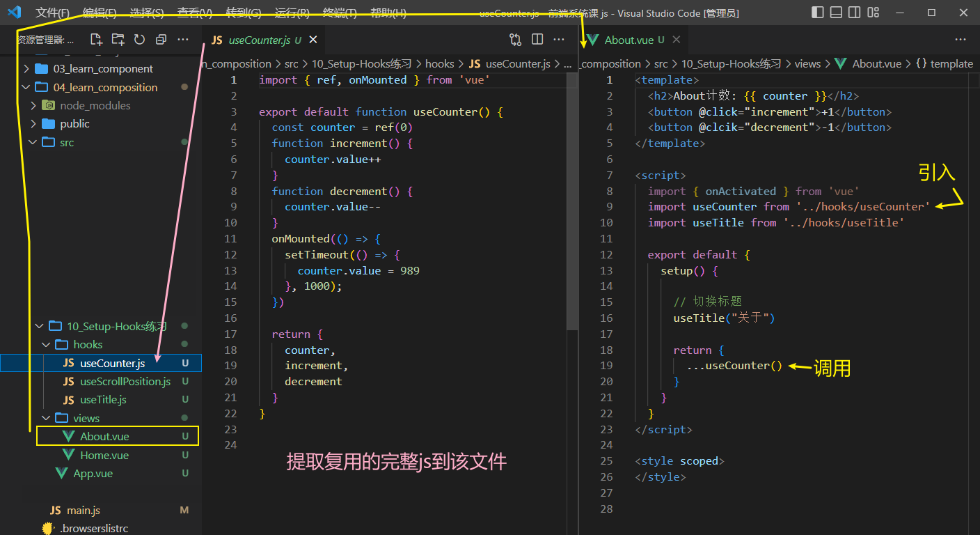Click the template breadcrumb in the About.vue editor
The width and height of the screenshot is (980, 535).
(943, 63)
